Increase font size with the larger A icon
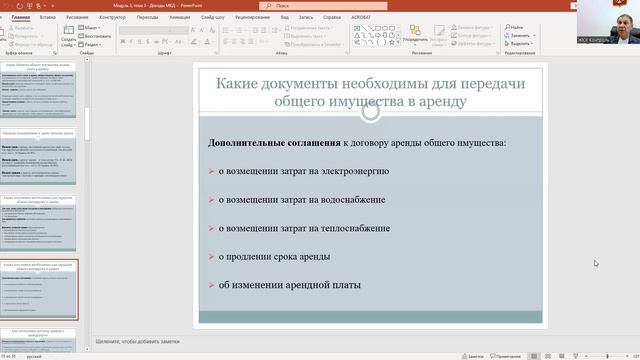The image size is (640, 360). pos(193,30)
